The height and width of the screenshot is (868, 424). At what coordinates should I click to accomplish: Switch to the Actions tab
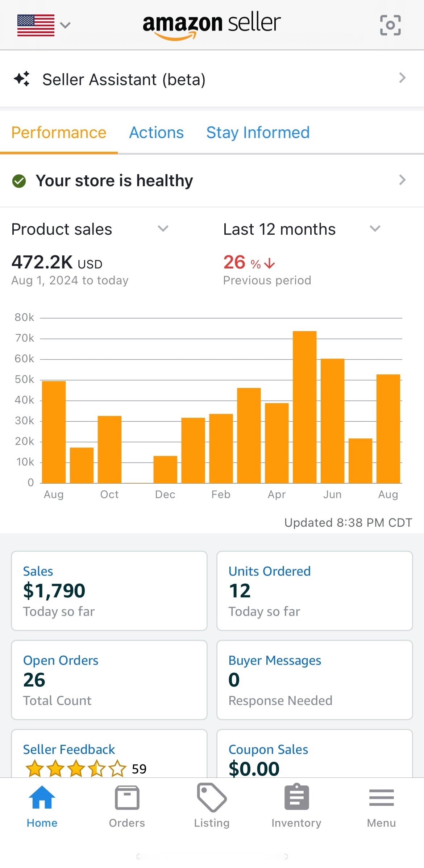point(156,133)
